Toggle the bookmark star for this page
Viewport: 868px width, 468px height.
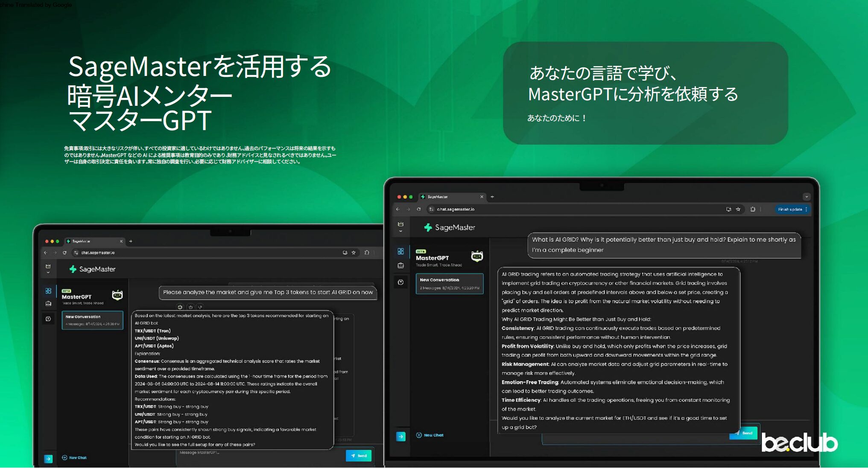pos(738,209)
